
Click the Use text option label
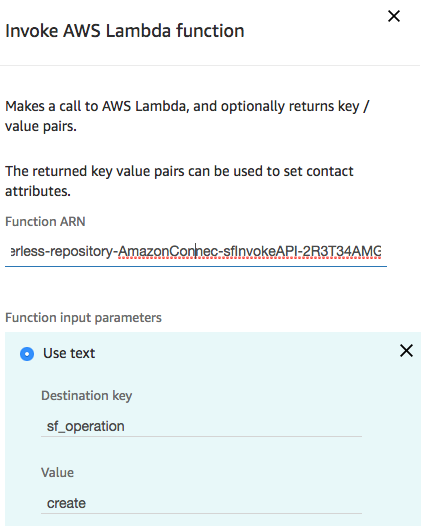69,353
